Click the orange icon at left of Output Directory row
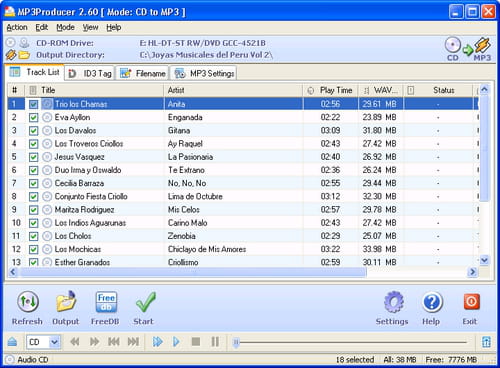This screenshot has width=500, height=368. tap(11, 55)
